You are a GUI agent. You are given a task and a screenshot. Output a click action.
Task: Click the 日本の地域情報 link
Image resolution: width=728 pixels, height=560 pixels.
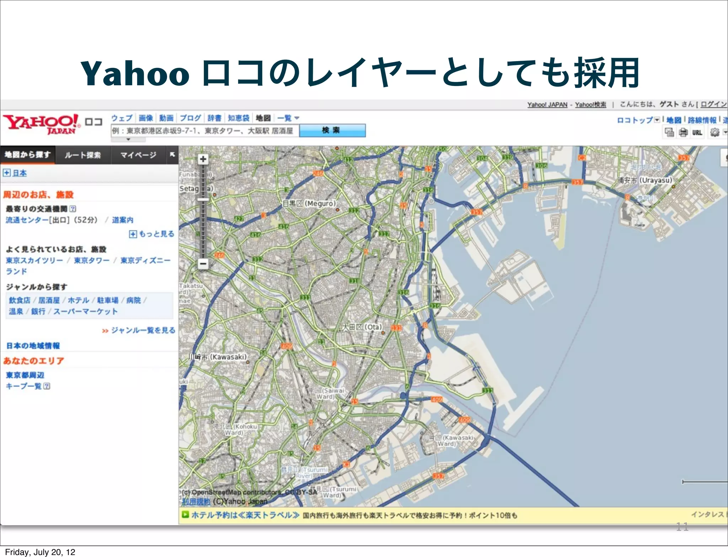[x=33, y=346]
